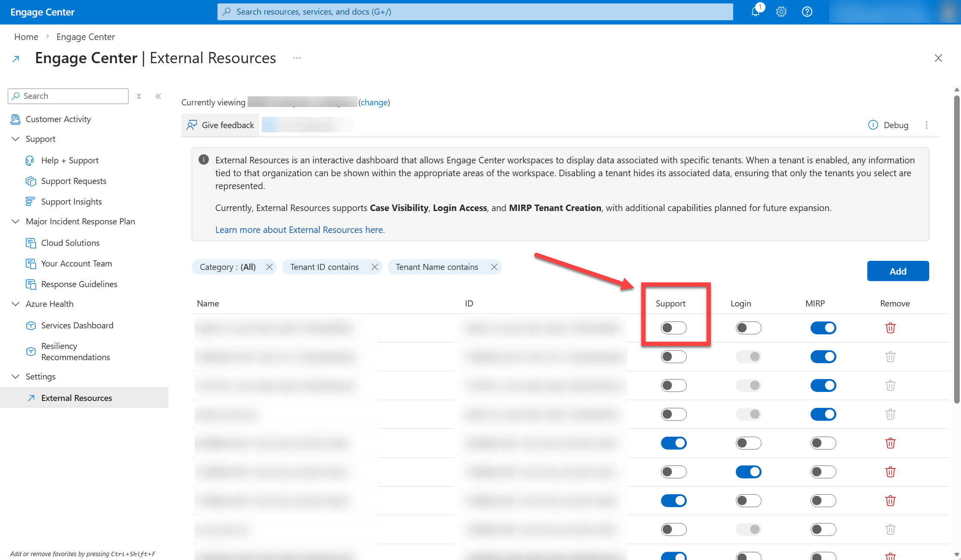The height and width of the screenshot is (560, 961).
Task: Click the Customer Activity sidebar item
Action: click(x=58, y=119)
